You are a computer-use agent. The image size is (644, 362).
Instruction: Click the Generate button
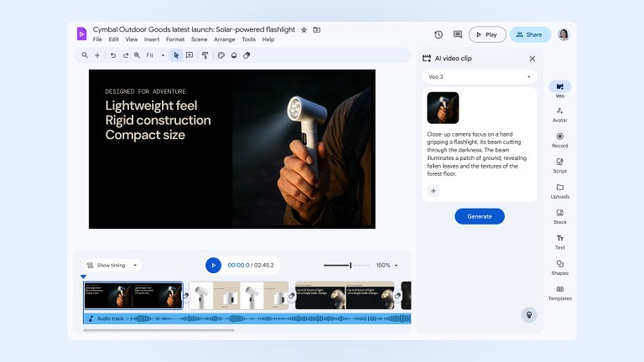[x=480, y=216]
